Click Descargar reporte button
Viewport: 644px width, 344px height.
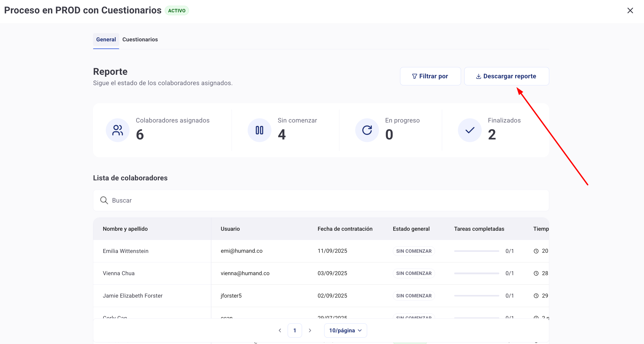click(x=506, y=76)
